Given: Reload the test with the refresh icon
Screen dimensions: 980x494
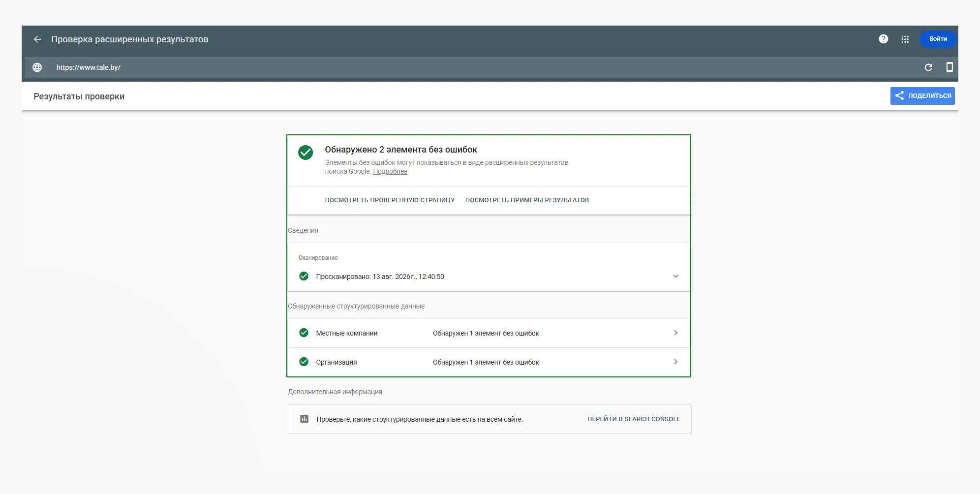Looking at the screenshot, I should click(928, 67).
